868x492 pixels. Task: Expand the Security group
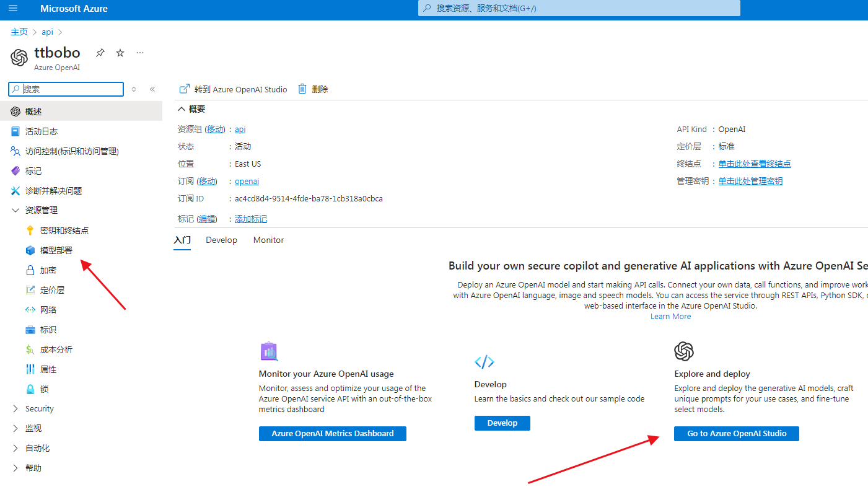pyautogui.click(x=15, y=409)
